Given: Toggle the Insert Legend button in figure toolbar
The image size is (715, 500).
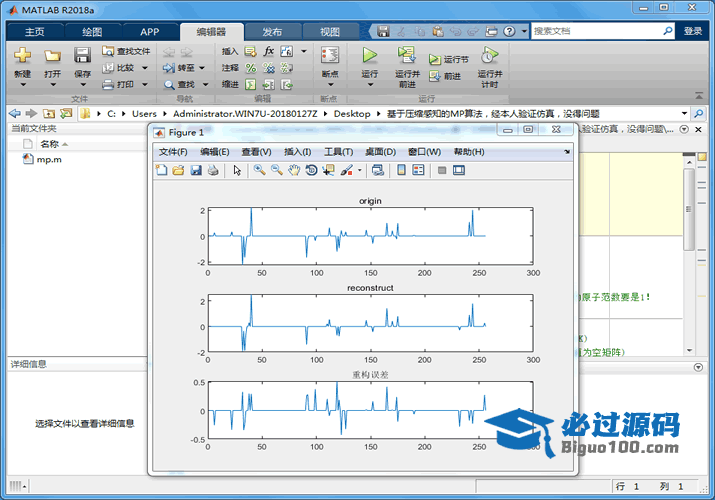Looking at the screenshot, I should 418,170.
